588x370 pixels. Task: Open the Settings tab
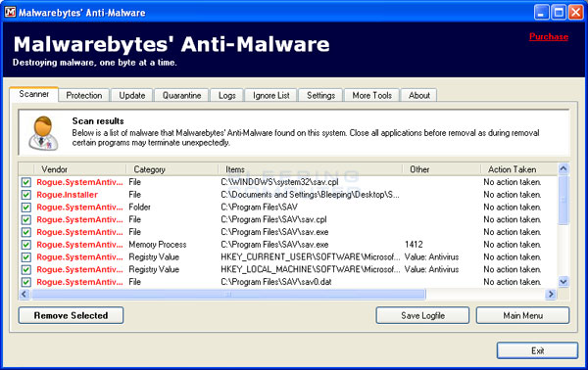tap(321, 96)
